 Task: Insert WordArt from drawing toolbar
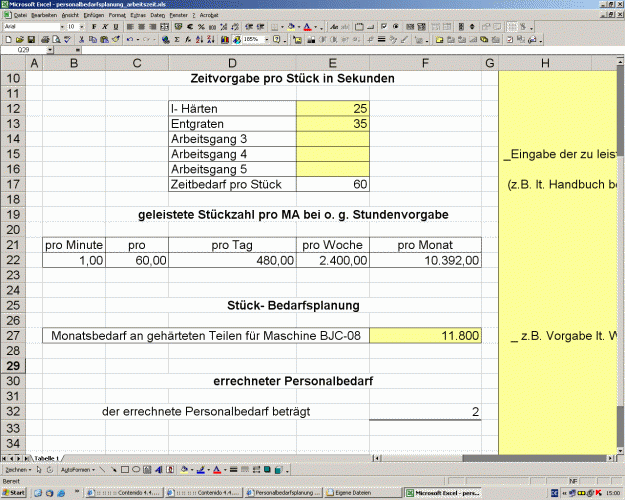(159, 470)
